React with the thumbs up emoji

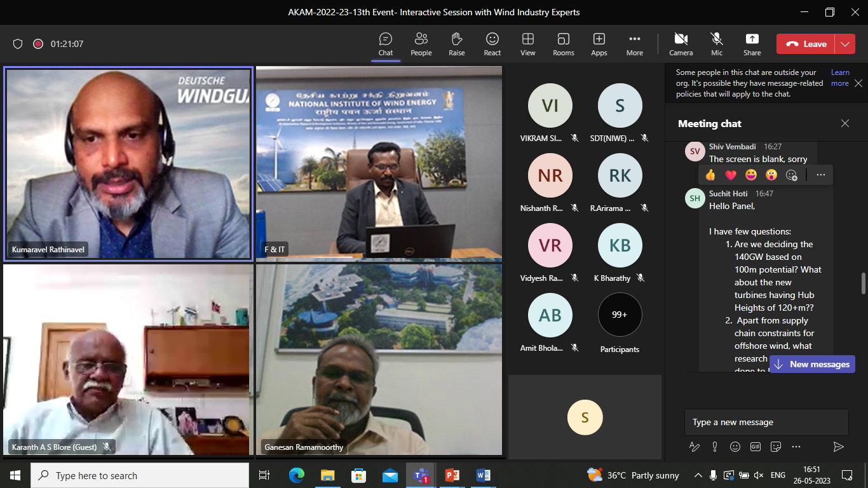[x=710, y=175]
